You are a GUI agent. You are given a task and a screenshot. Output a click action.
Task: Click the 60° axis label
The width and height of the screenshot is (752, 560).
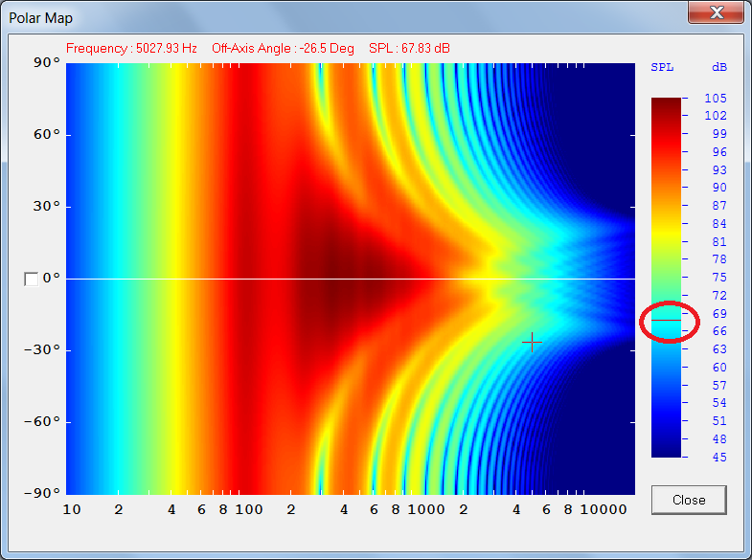[x=47, y=135]
